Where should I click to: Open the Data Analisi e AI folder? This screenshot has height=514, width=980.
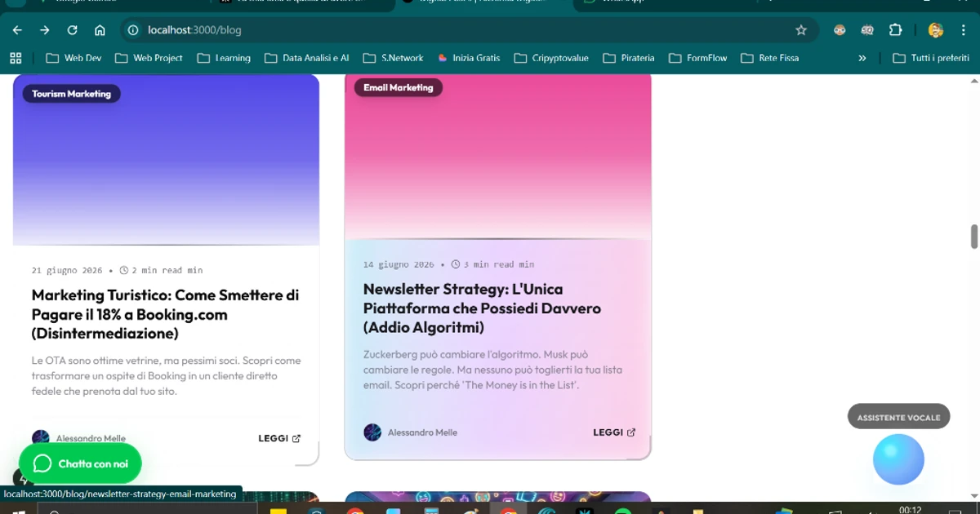click(307, 58)
